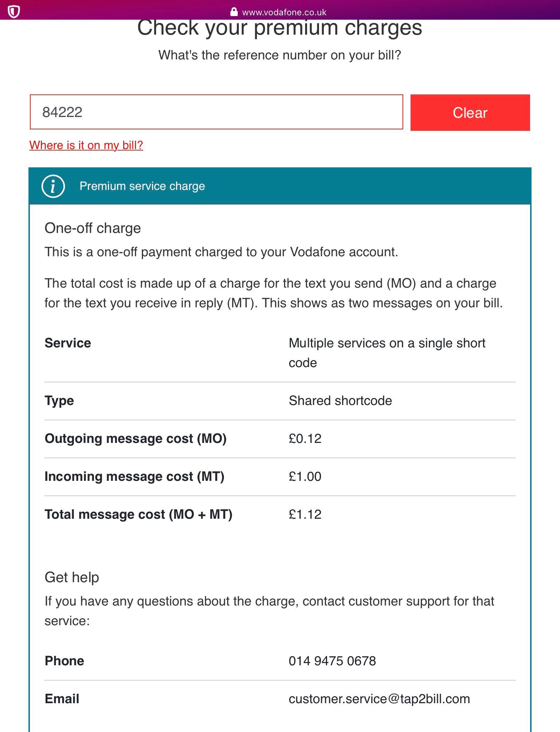Click the shield privacy icon in the browser bar

point(13,12)
